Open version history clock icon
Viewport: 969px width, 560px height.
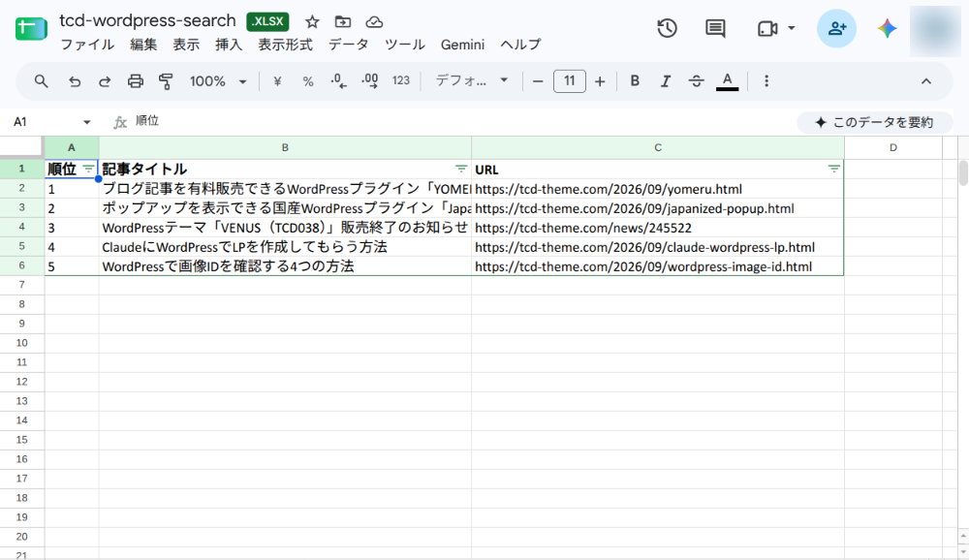(x=667, y=28)
